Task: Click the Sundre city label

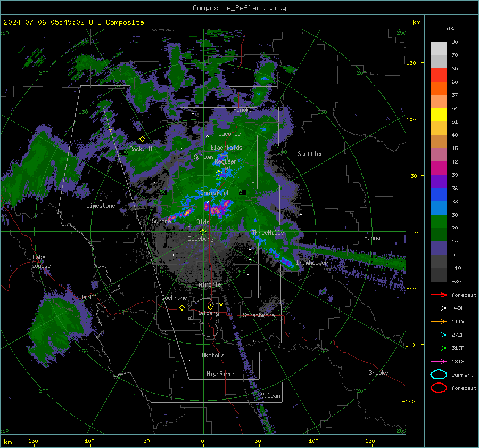Action: (161, 221)
